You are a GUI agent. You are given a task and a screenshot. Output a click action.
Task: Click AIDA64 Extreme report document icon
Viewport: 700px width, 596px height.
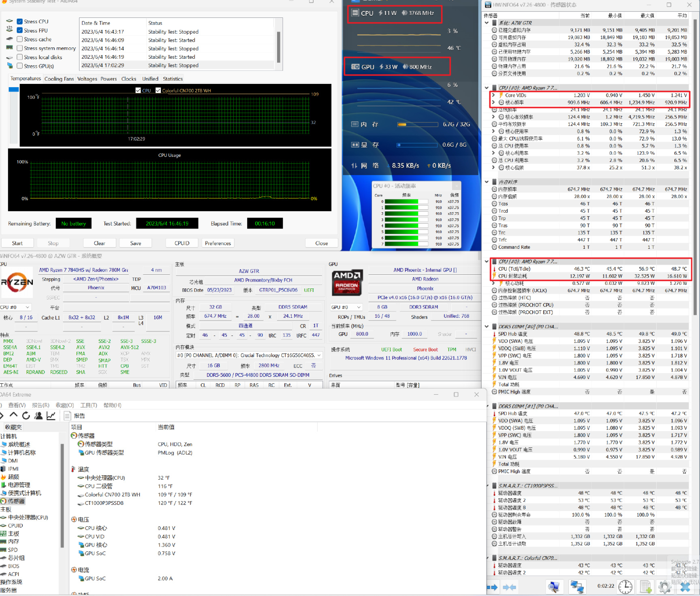pos(67,416)
